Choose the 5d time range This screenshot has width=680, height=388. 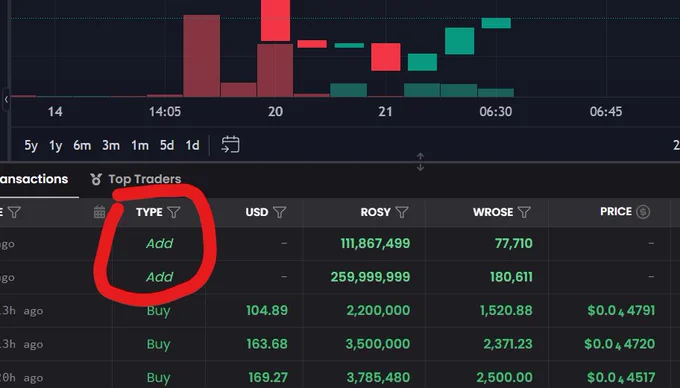point(167,145)
